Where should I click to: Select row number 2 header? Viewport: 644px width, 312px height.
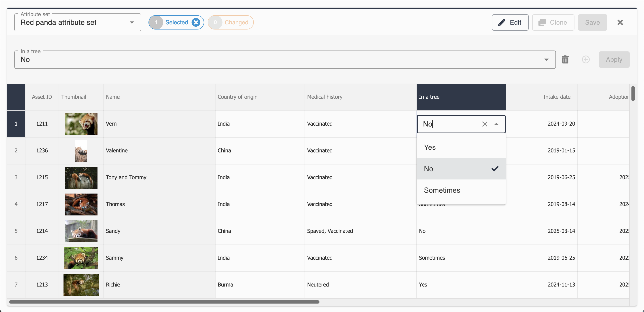click(16, 150)
